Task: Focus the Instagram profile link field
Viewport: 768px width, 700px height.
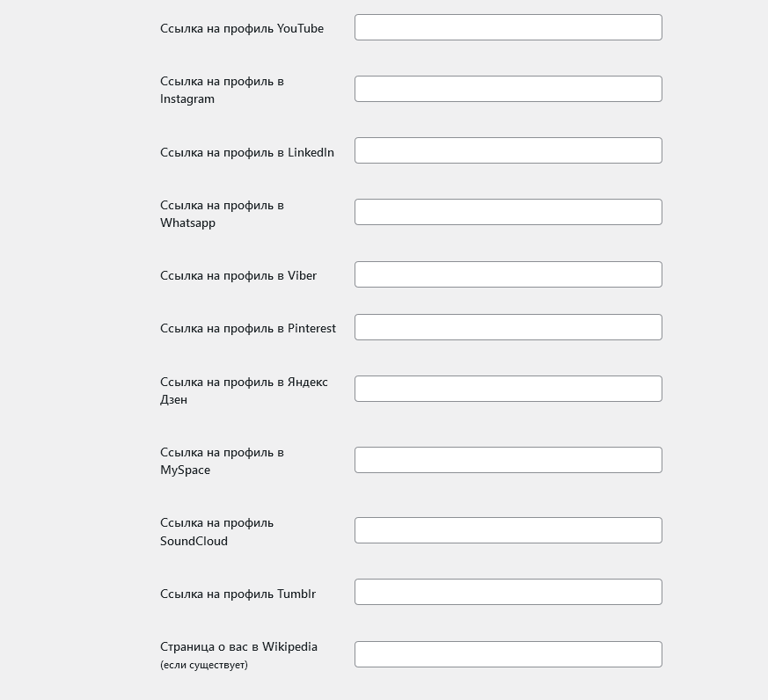Action: [x=508, y=89]
